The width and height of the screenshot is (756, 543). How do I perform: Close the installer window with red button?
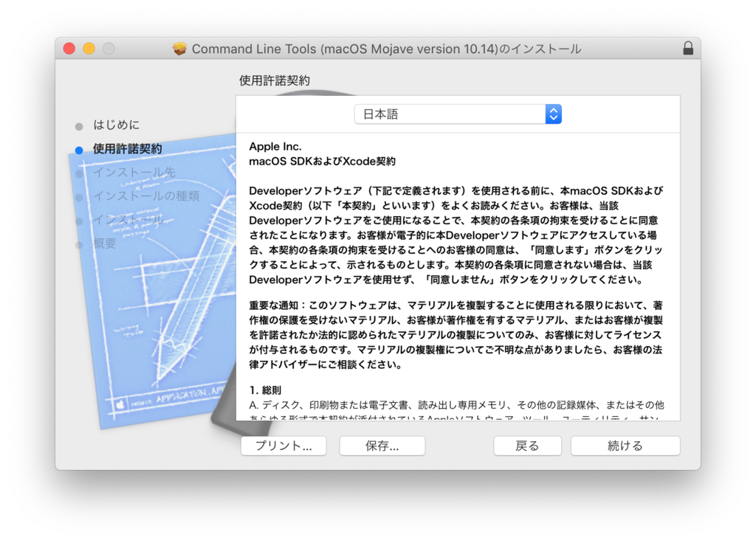click(69, 49)
